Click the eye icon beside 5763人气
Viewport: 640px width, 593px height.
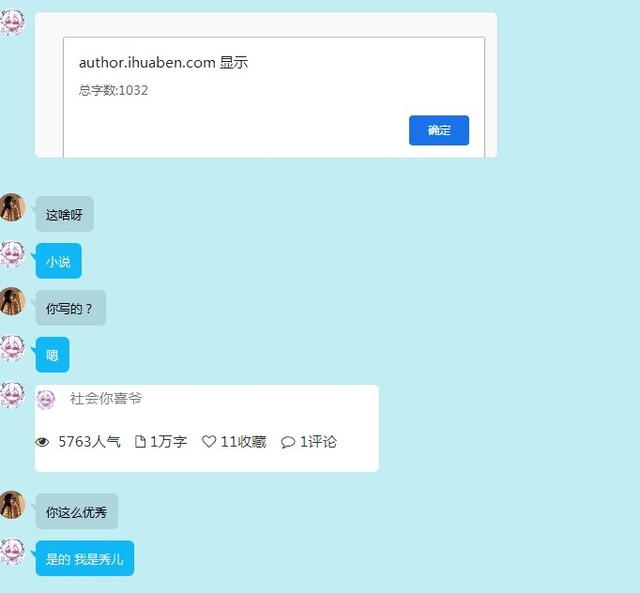pos(42,442)
